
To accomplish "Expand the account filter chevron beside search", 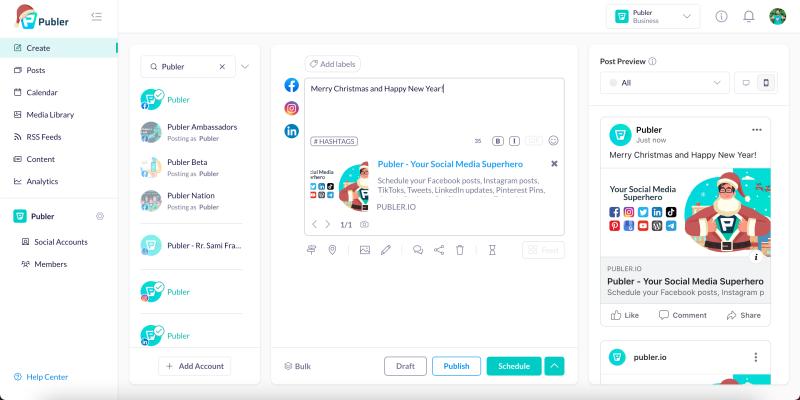I will click(245, 66).
